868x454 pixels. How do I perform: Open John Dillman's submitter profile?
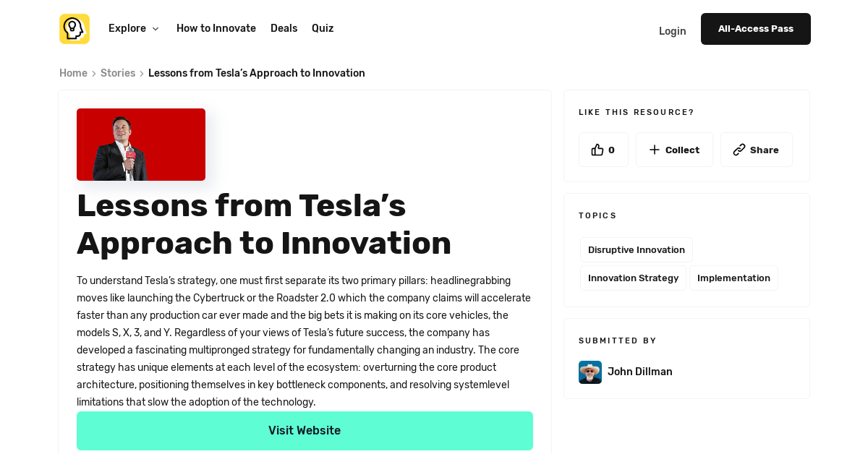click(x=639, y=372)
